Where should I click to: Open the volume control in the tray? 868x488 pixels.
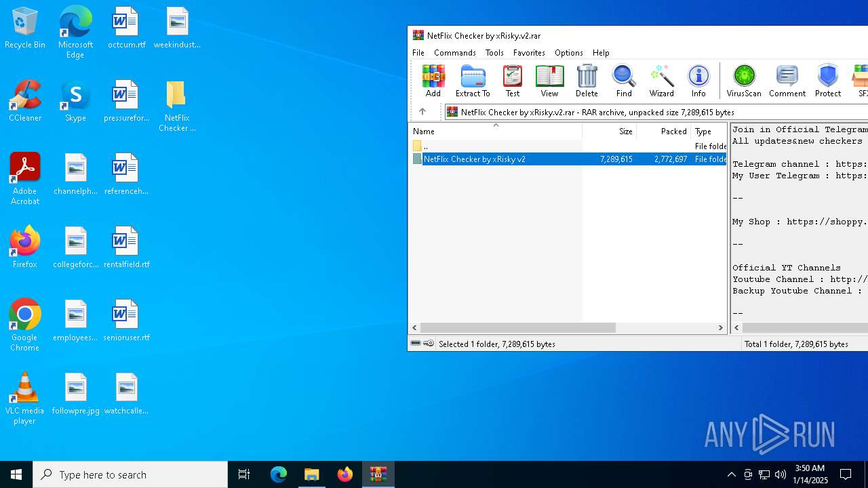coord(781,474)
